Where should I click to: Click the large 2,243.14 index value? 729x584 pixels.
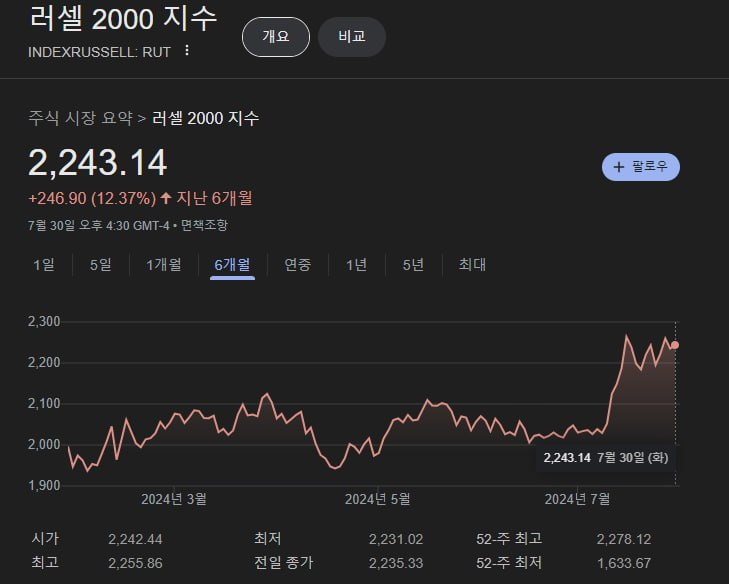(x=97, y=162)
